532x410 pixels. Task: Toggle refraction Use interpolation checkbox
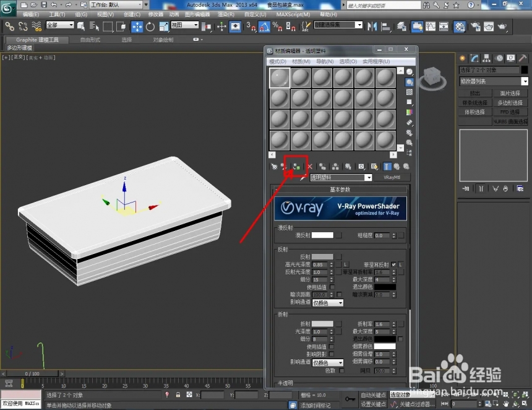332,346
